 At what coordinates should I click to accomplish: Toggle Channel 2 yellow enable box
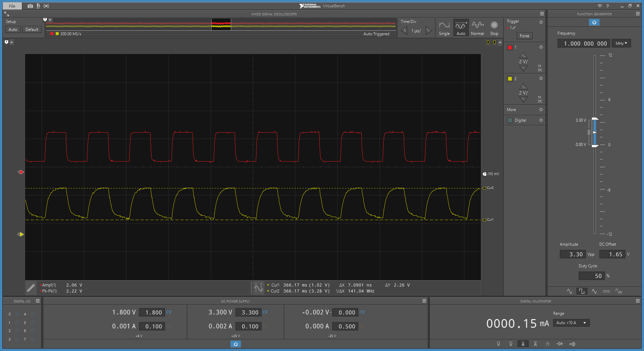pyautogui.click(x=510, y=79)
